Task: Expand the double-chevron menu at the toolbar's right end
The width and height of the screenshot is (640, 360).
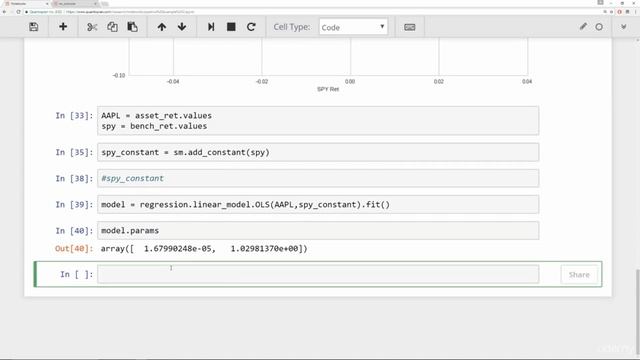Action: 624,27
